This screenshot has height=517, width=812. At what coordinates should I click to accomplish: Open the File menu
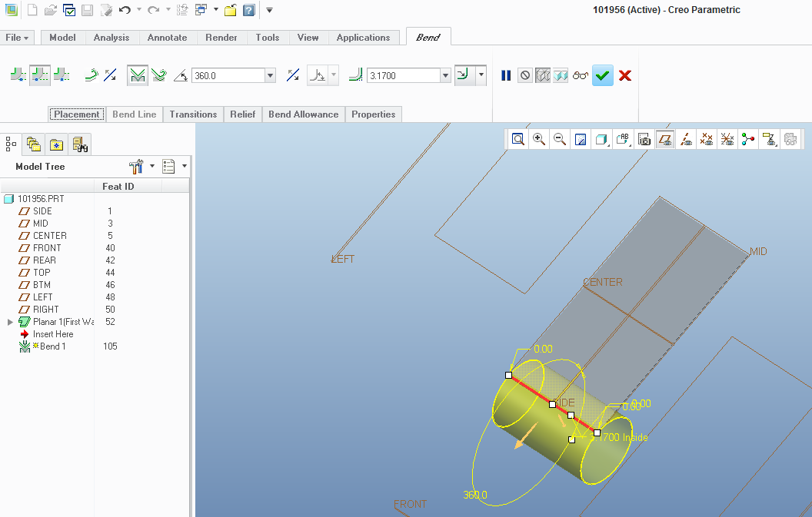17,38
